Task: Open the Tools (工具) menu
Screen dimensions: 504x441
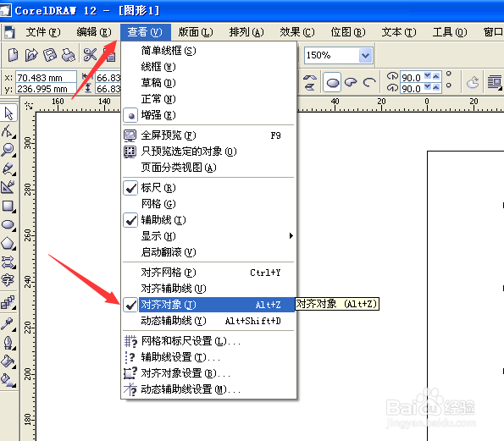Action: tap(449, 32)
